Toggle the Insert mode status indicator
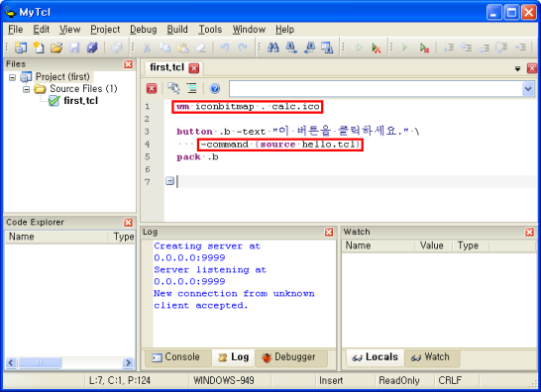Viewport: 541px width, 392px height. pyautogui.click(x=331, y=380)
